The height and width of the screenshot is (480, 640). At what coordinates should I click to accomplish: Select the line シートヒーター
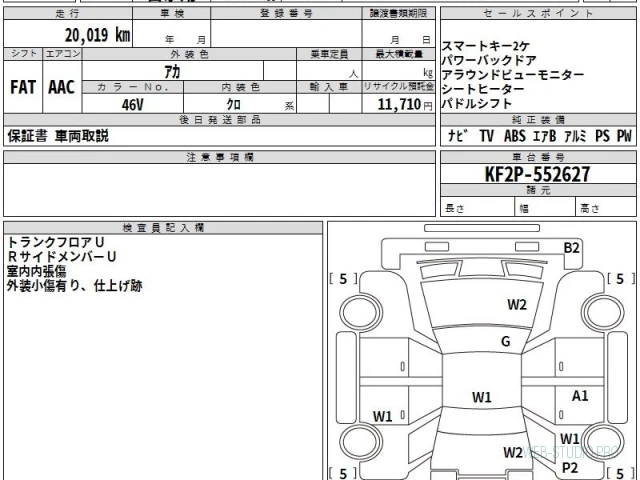(483, 89)
